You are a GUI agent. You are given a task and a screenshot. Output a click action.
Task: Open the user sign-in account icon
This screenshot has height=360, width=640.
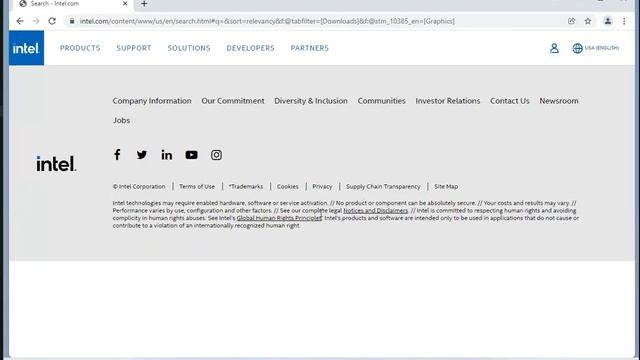(x=554, y=48)
